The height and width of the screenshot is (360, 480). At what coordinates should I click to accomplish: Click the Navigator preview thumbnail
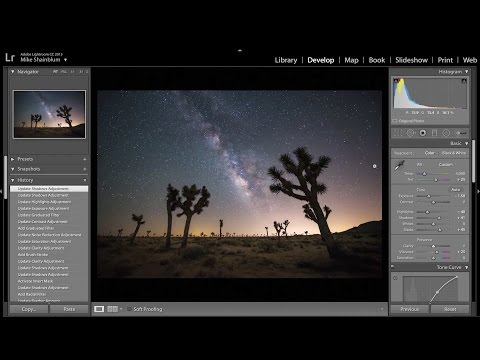pyautogui.click(x=49, y=114)
